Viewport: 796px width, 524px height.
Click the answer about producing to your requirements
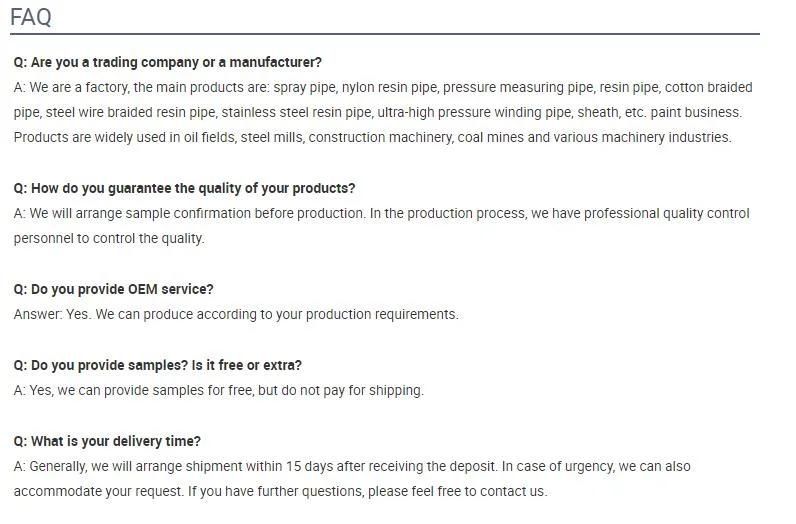[236, 314]
